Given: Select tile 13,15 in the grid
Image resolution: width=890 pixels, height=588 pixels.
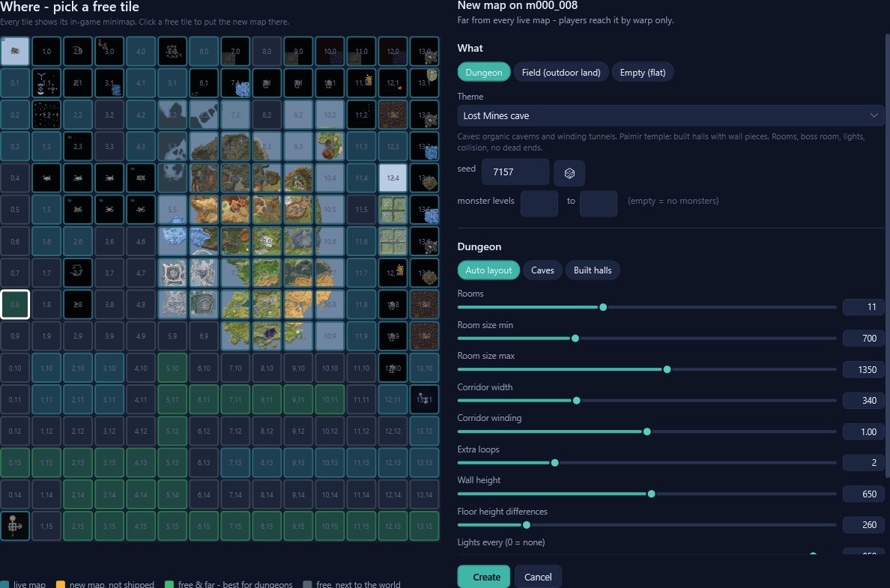Looking at the screenshot, I should click(424, 526).
